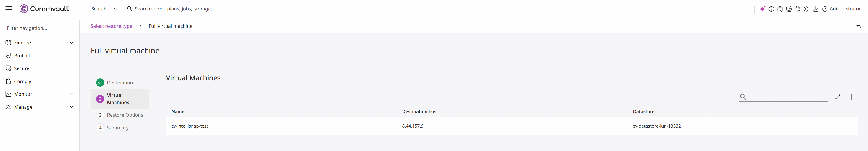Expand the table with the fullscreen arrows icon
868x151 pixels.
point(838,97)
